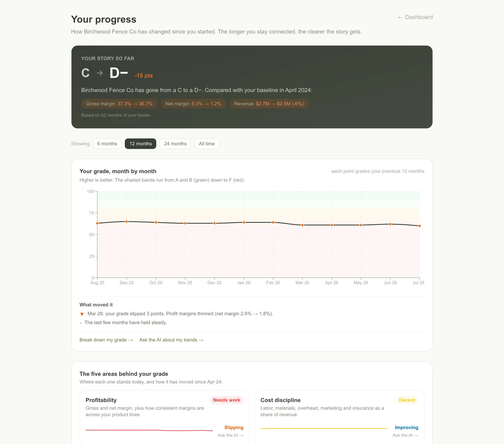This screenshot has width=504, height=444.
Task: Select the Jun 26 grade point
Action: pyautogui.click(x=390, y=224)
